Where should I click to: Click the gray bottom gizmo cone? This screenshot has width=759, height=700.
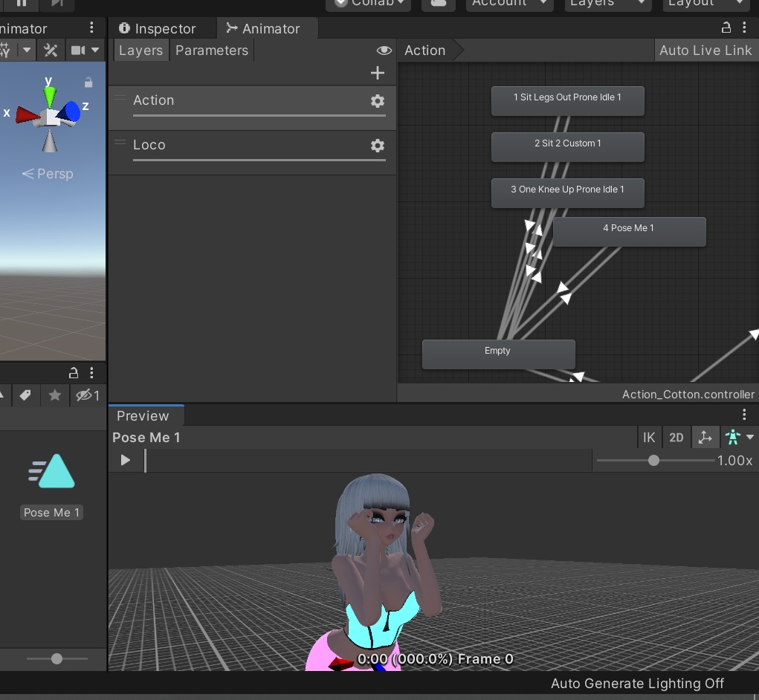point(49,141)
